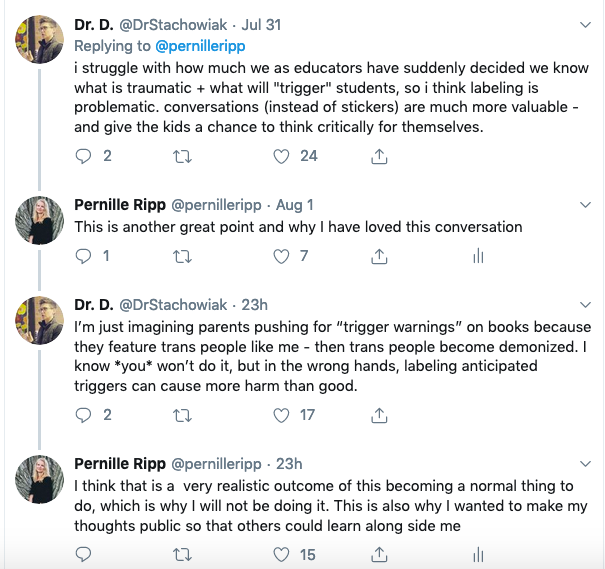Expand options menu for Aug 1 tweet
Viewport: 605px width, 569px height.
(584, 204)
